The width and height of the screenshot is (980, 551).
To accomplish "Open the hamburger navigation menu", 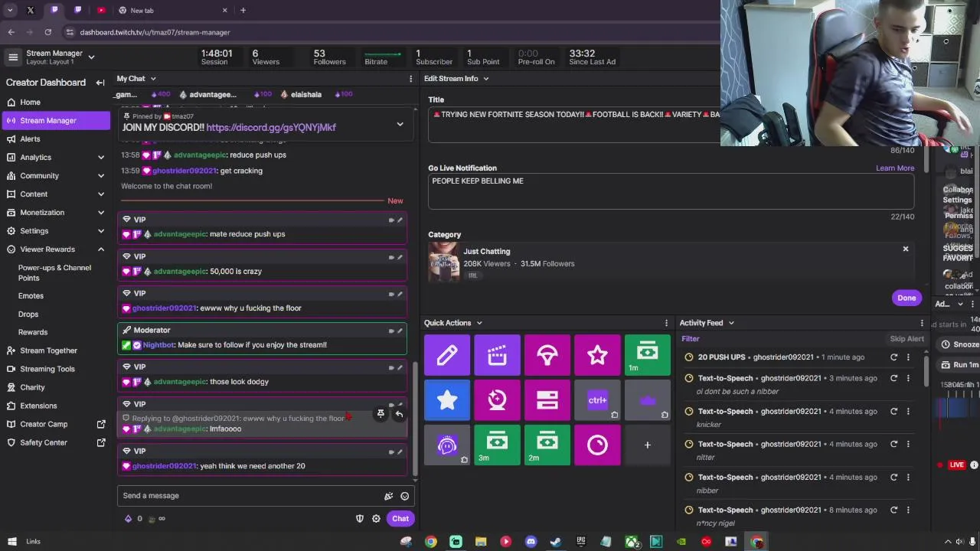I will (13, 57).
